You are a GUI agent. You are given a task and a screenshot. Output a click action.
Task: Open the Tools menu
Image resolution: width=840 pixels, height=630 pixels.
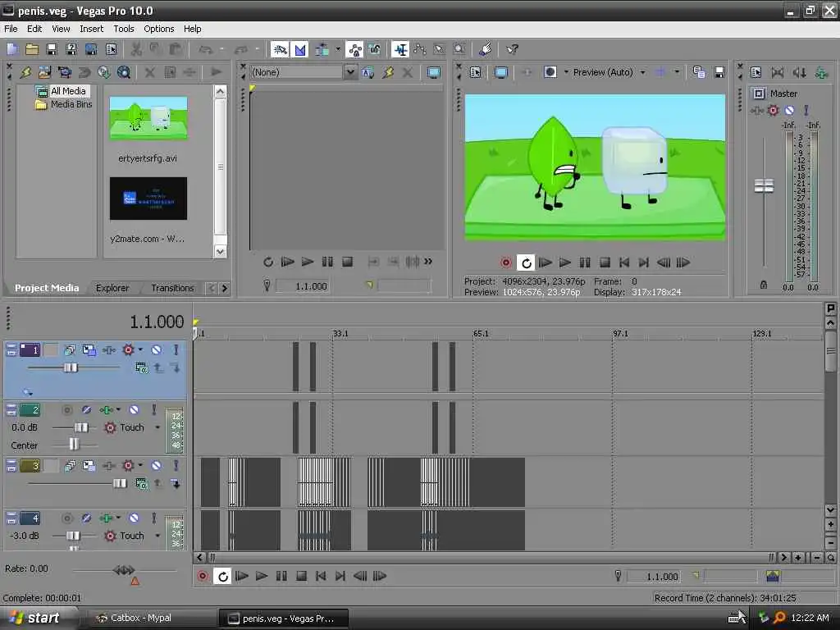click(124, 29)
